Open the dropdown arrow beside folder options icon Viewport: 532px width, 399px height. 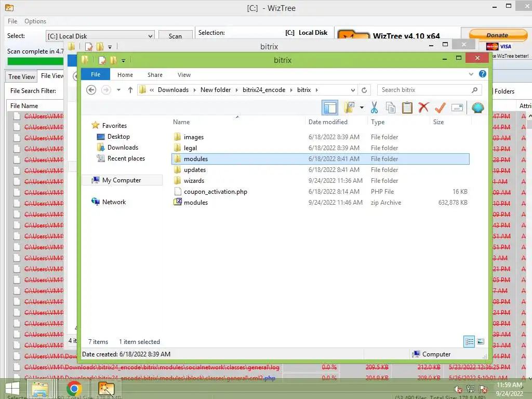pyautogui.click(x=362, y=108)
